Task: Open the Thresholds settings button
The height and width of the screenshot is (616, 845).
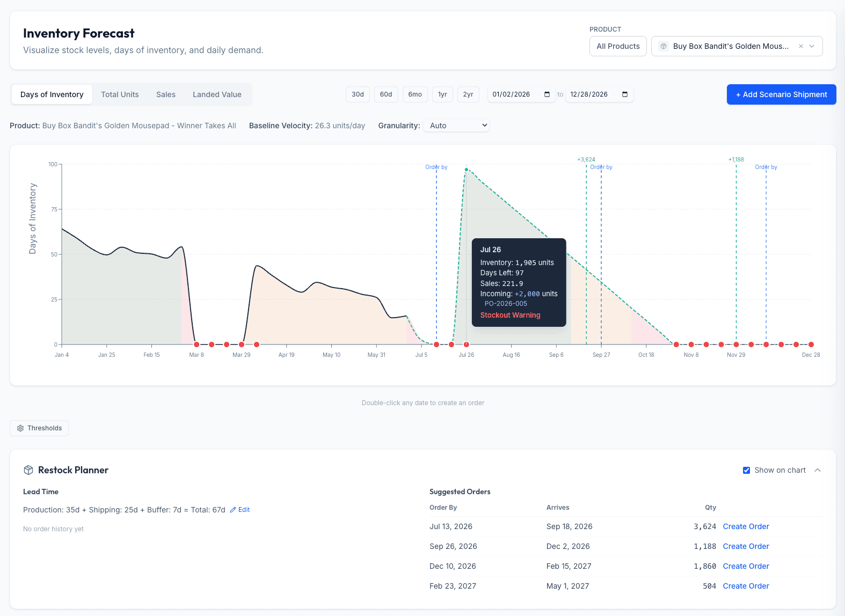Action: point(39,428)
